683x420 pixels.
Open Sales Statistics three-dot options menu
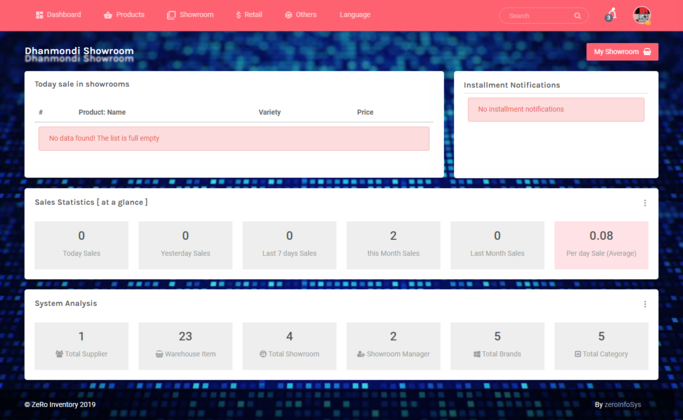click(x=645, y=203)
